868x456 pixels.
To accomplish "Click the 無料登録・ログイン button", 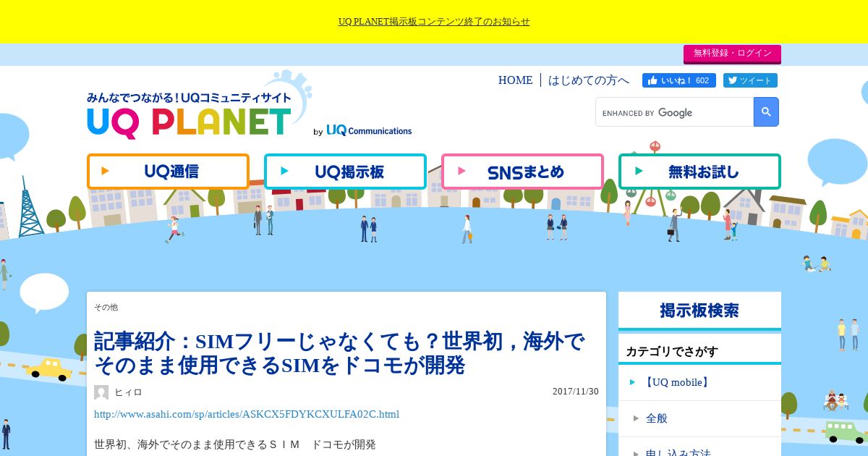I will coord(732,54).
